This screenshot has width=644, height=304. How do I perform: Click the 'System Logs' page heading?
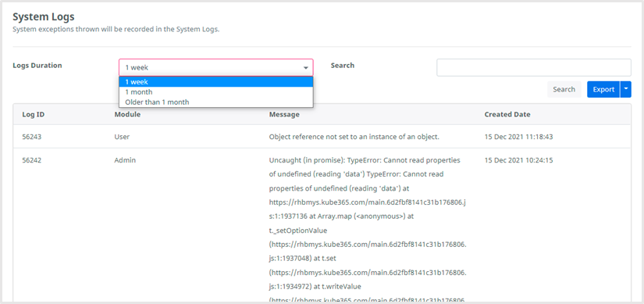(44, 17)
